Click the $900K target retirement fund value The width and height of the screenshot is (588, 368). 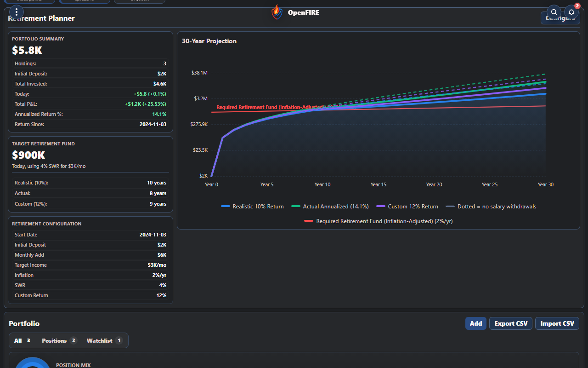tap(28, 155)
